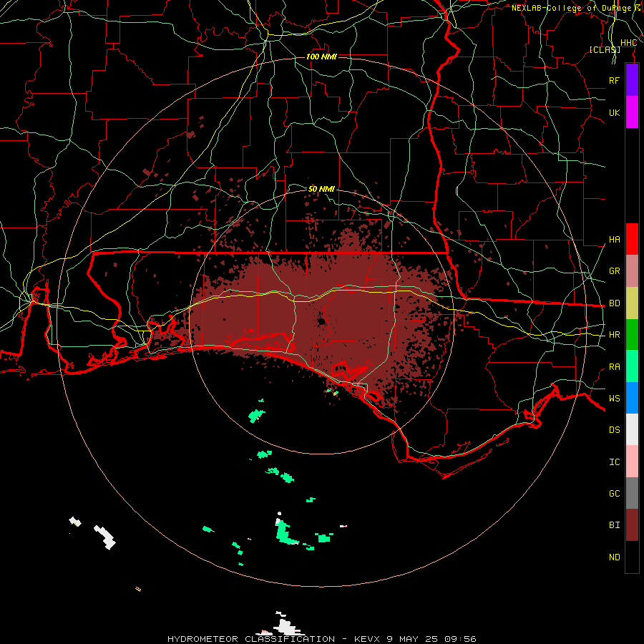
Task: Click the 'ND' legend label
Action: pos(614,557)
